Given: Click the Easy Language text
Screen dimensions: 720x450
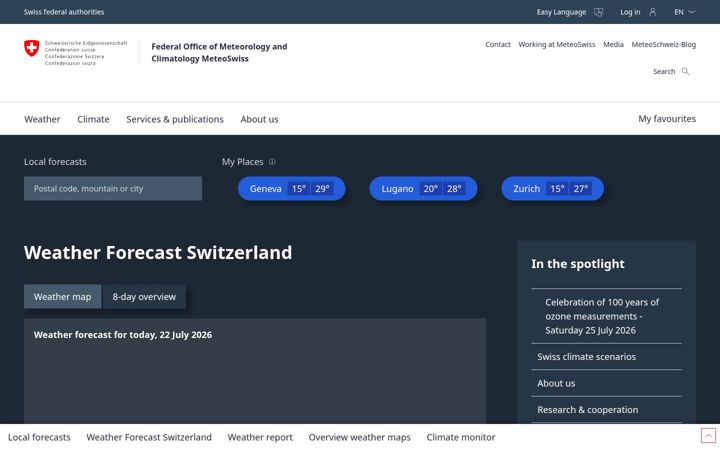Looking at the screenshot, I should pos(561,12).
